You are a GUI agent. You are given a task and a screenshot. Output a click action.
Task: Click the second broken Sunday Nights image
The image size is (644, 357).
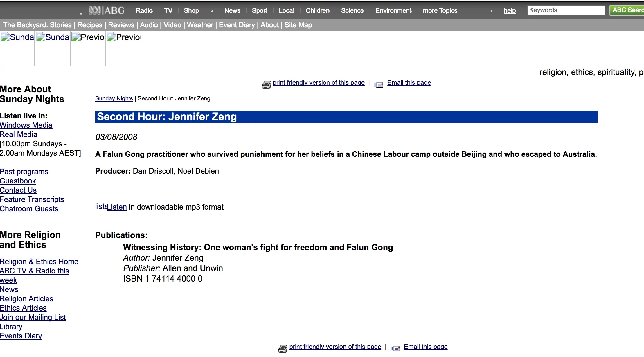coord(53,48)
